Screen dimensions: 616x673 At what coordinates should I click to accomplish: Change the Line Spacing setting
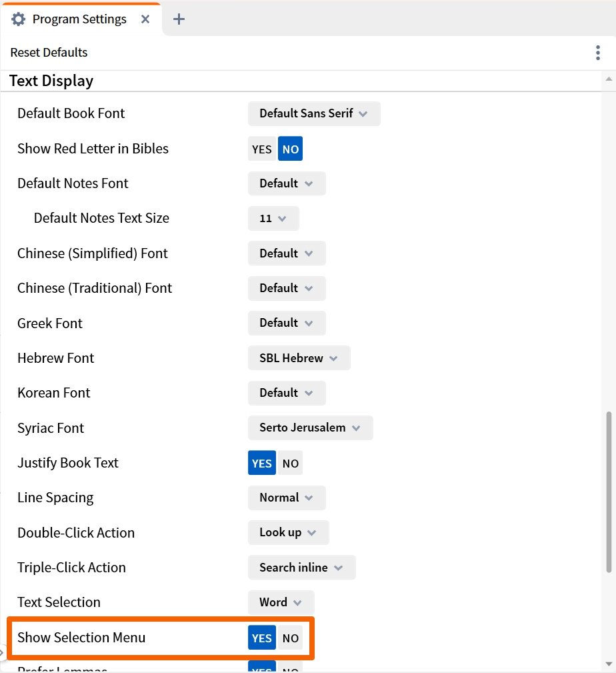tap(287, 498)
